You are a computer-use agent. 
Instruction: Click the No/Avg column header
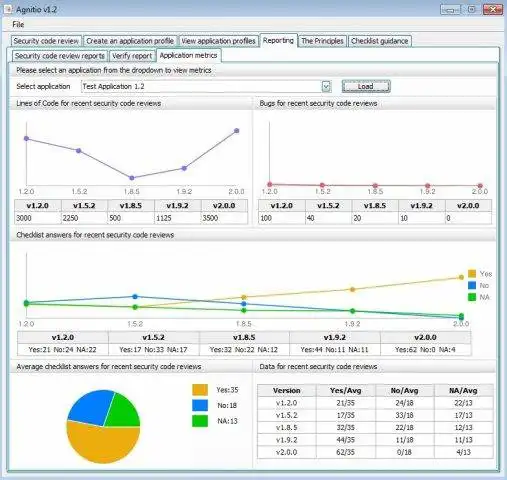(x=404, y=390)
